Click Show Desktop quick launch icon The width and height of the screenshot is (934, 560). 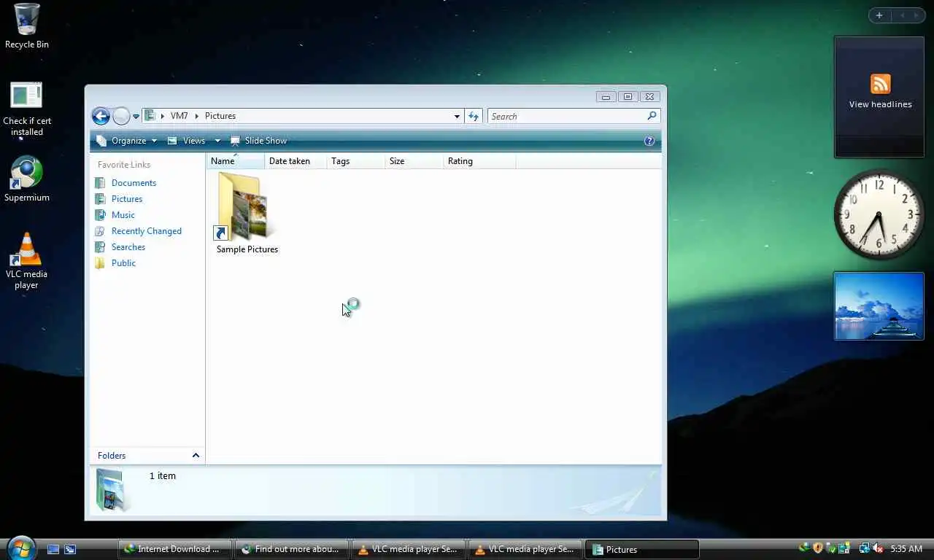tap(53, 549)
